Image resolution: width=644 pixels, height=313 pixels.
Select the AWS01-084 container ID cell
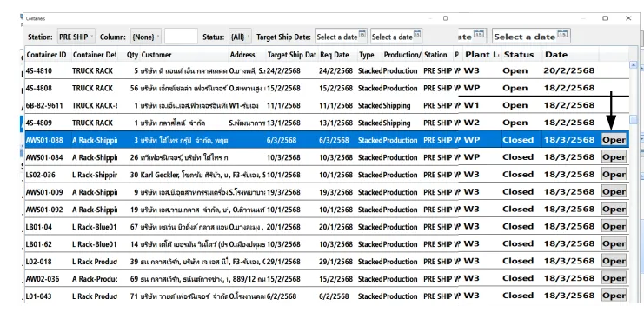48,157
